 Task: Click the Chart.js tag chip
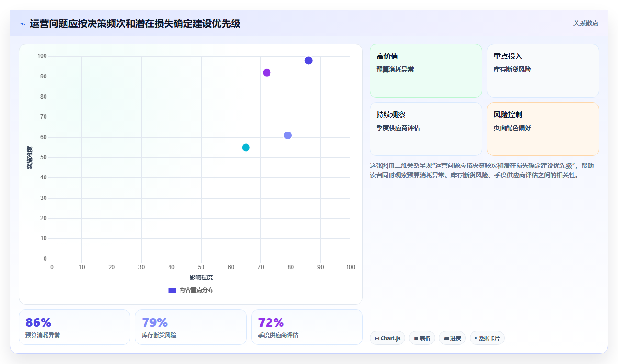[x=387, y=338]
